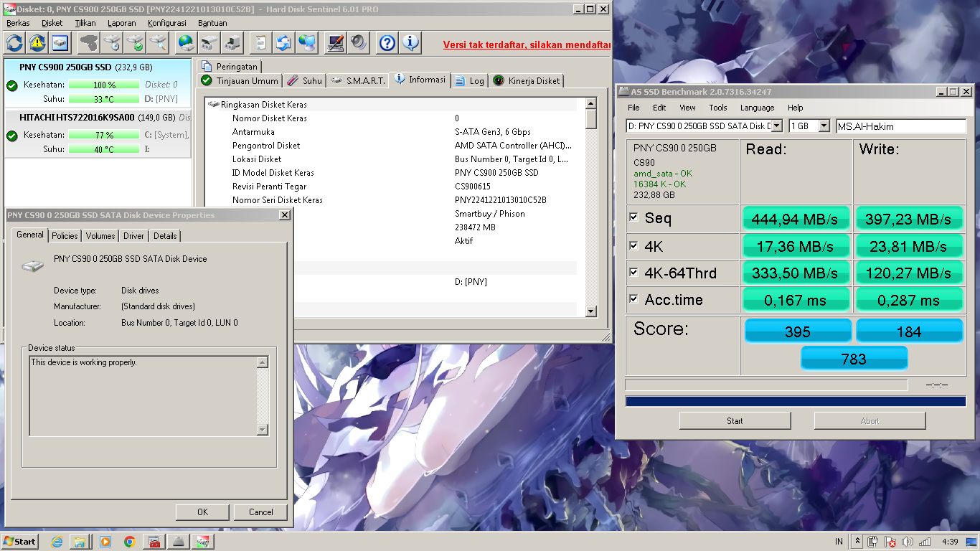Click the send report envelope arrows icon
This screenshot has width=980, height=551.
click(284, 43)
